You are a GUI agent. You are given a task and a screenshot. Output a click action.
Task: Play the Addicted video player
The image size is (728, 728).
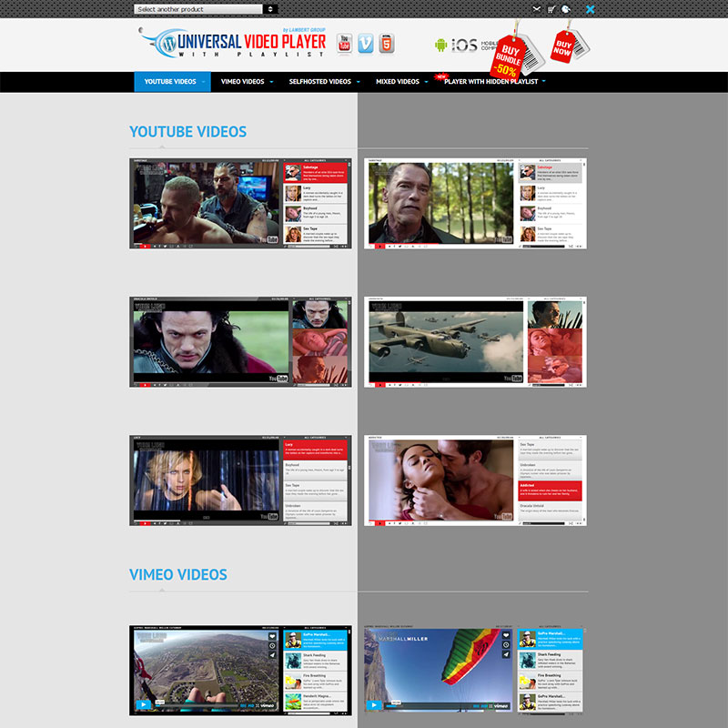(x=379, y=523)
